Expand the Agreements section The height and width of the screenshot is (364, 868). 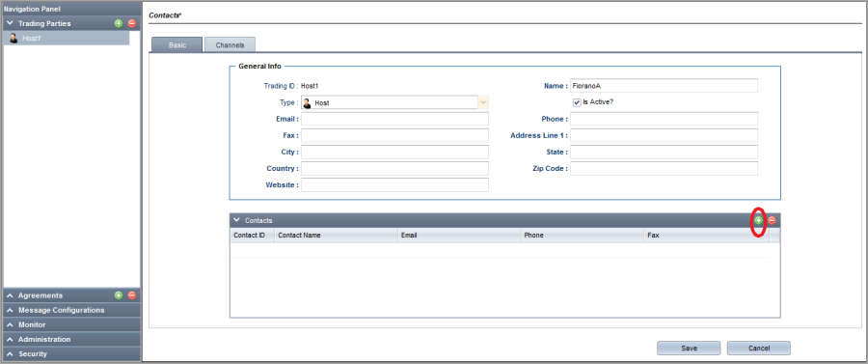point(10,295)
